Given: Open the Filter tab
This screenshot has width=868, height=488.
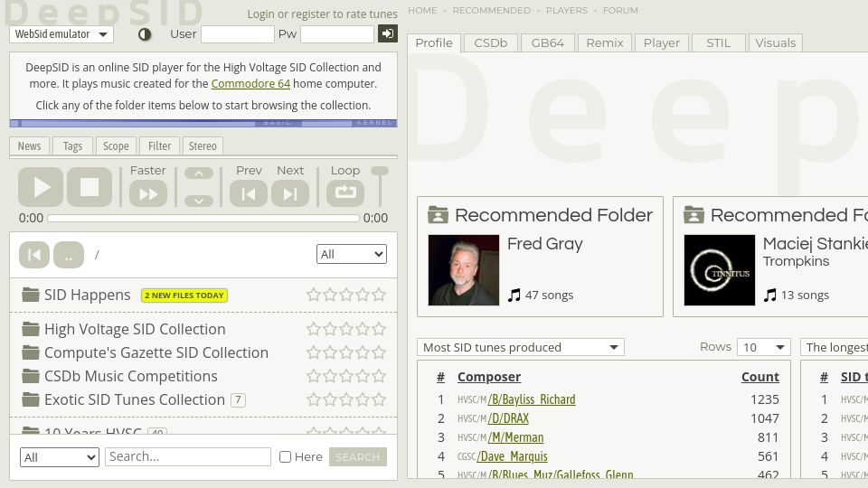Looking at the screenshot, I should click(159, 146).
